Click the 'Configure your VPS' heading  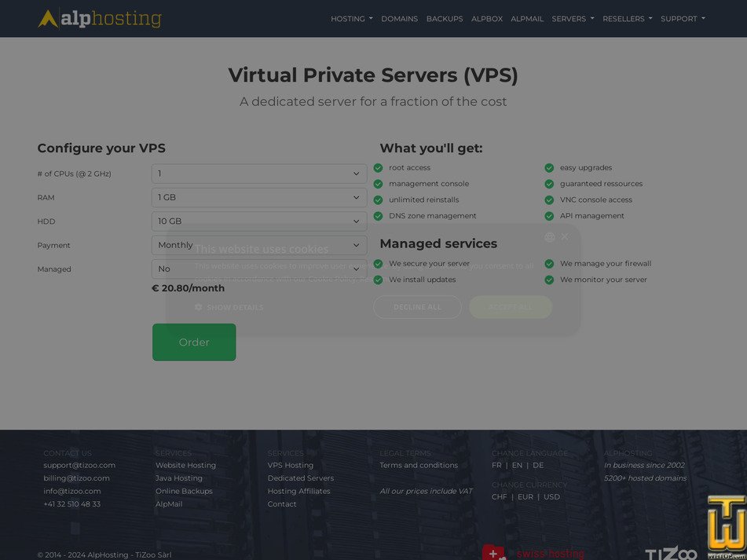coord(101,148)
